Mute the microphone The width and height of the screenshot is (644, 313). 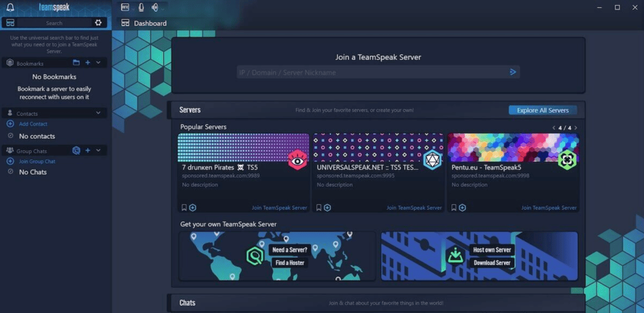(x=141, y=7)
